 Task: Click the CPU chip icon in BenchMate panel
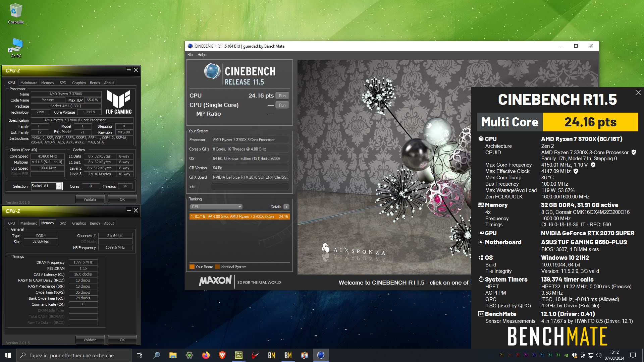coord(481,139)
